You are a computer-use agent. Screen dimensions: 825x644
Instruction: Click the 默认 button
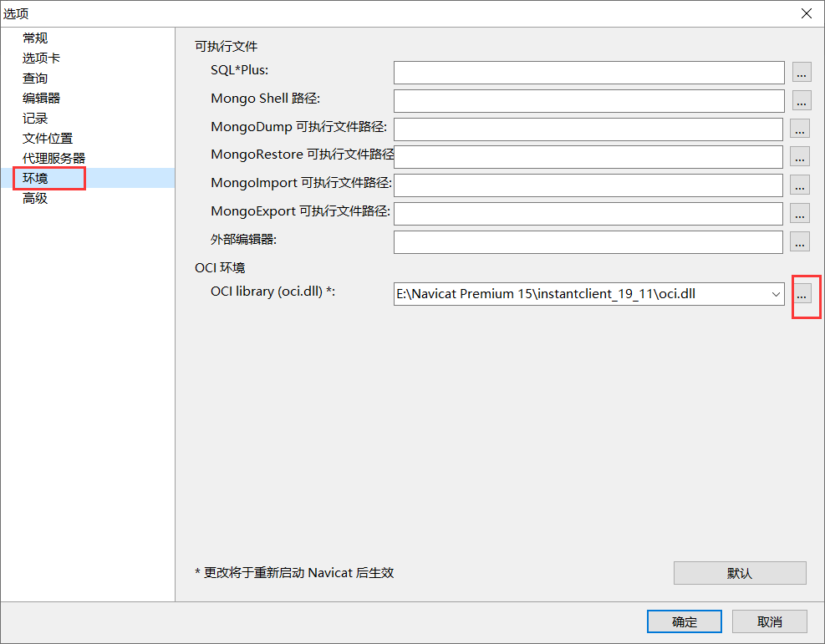(x=740, y=573)
